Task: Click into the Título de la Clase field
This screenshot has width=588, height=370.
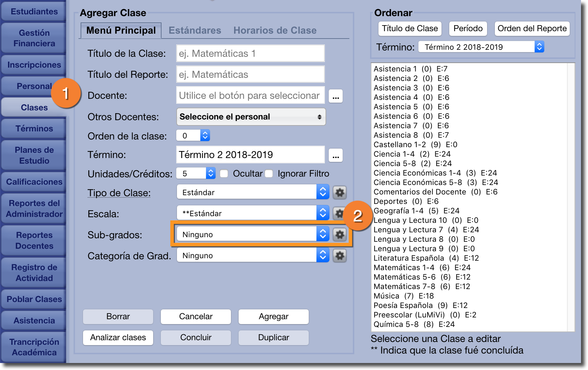Action: pos(250,54)
